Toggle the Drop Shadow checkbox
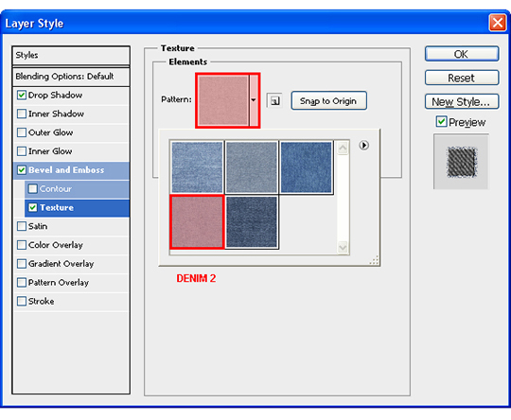 click(22, 96)
